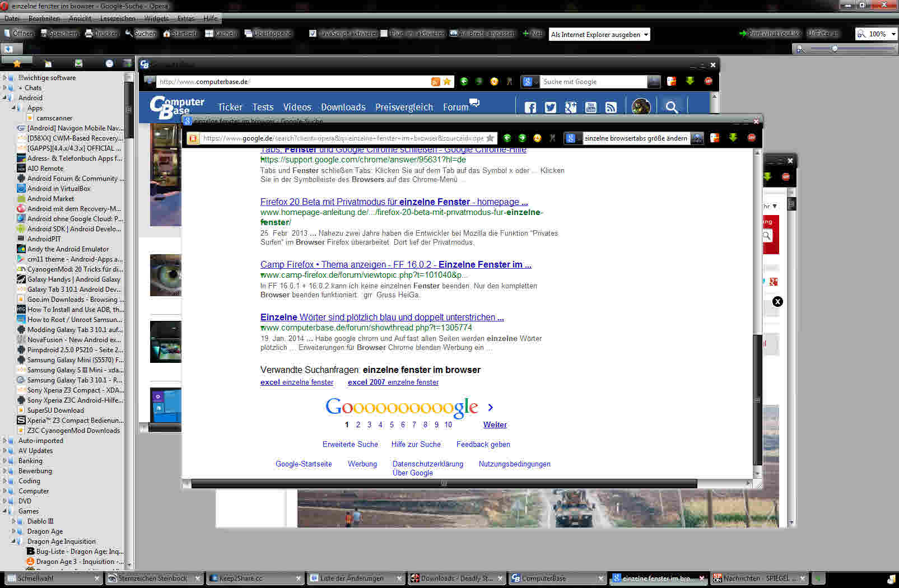899x588 pixels.
Task: Open the Bookmarks panel star icon in sidebar
Action: (x=17, y=63)
